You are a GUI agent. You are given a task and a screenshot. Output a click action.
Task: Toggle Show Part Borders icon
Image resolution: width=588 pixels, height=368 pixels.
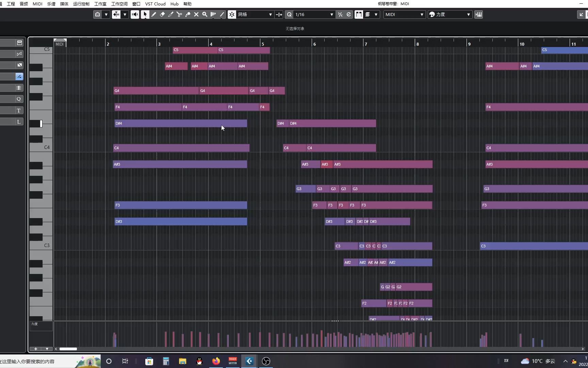click(x=359, y=14)
